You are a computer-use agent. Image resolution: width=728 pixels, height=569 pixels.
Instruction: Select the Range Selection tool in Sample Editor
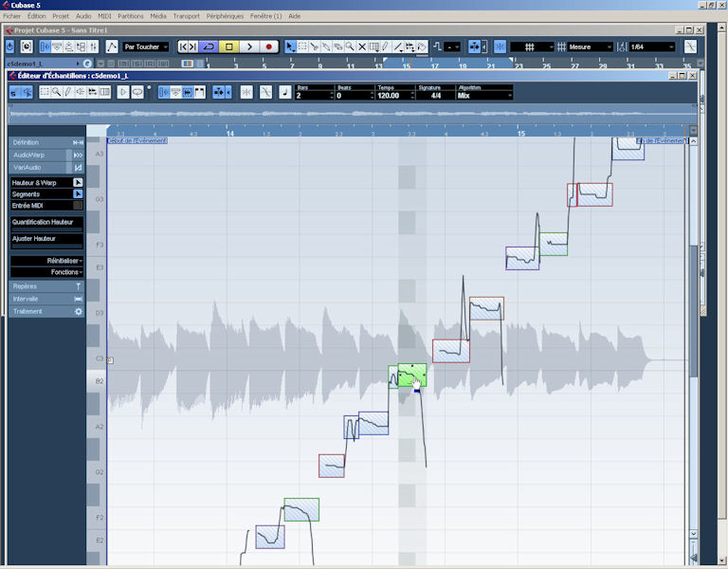point(45,92)
